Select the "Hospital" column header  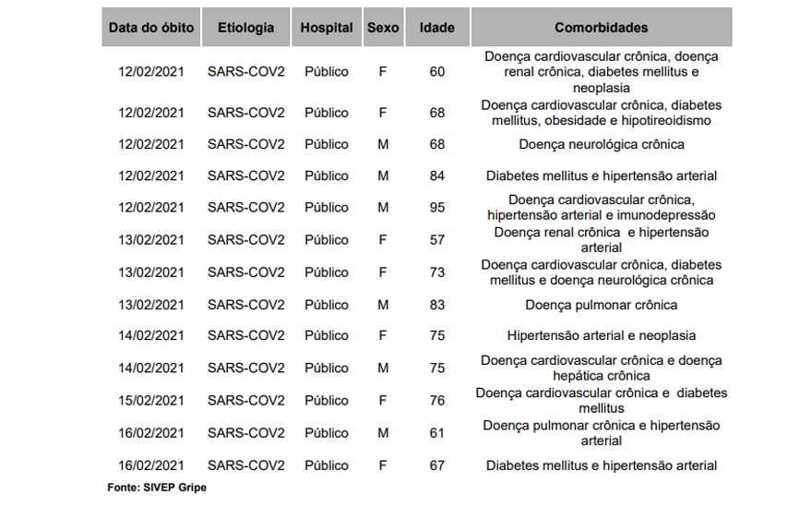pyautogui.click(x=327, y=28)
